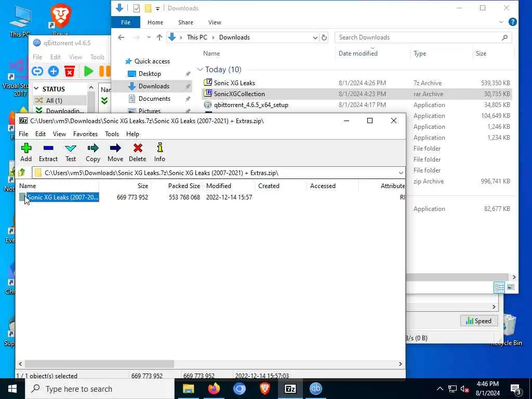This screenshot has height=399, width=532.
Task: Open Brave browser from the taskbar
Action: point(264,389)
